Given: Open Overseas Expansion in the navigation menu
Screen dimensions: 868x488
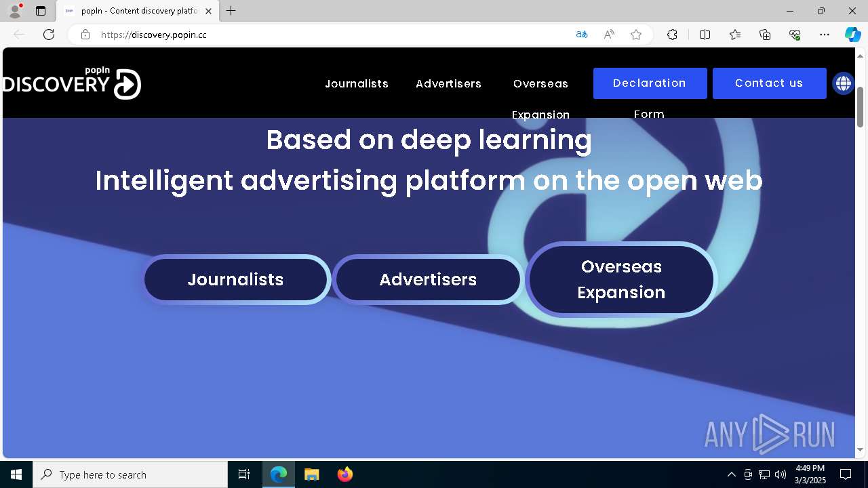Looking at the screenshot, I should [x=540, y=99].
